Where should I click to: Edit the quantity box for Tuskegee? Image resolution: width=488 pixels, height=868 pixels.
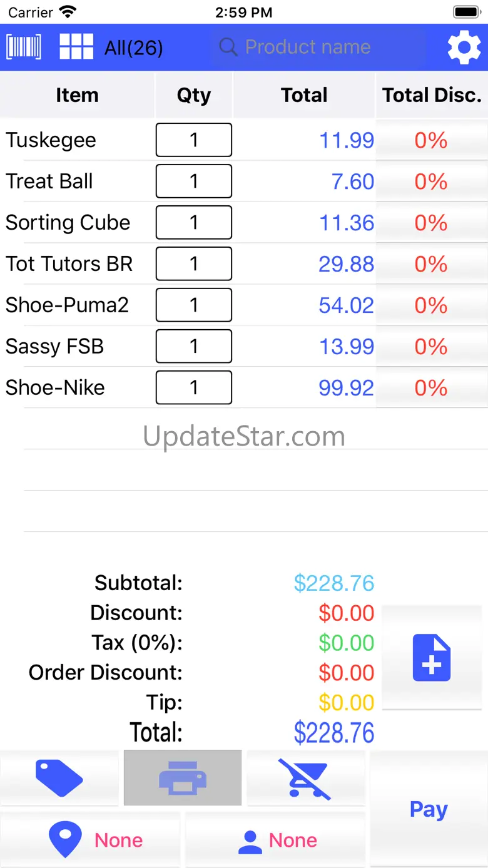click(x=194, y=140)
